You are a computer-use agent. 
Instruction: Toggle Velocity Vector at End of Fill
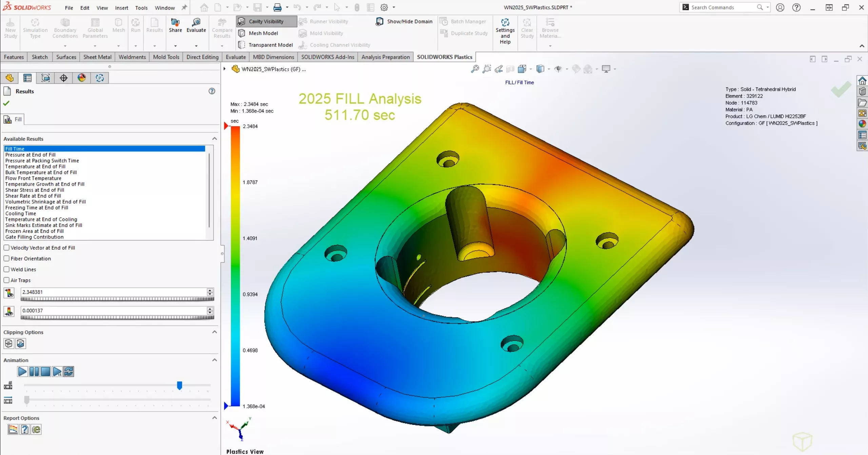(6, 247)
